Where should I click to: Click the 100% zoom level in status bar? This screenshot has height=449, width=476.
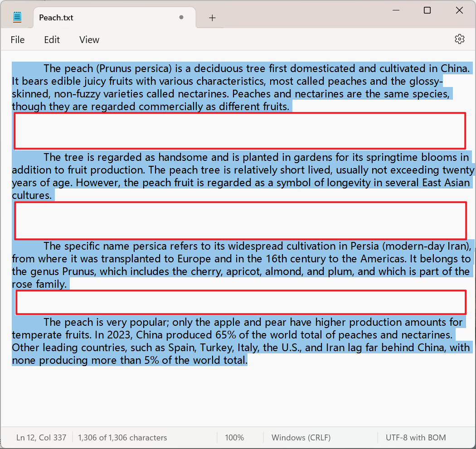click(x=234, y=438)
